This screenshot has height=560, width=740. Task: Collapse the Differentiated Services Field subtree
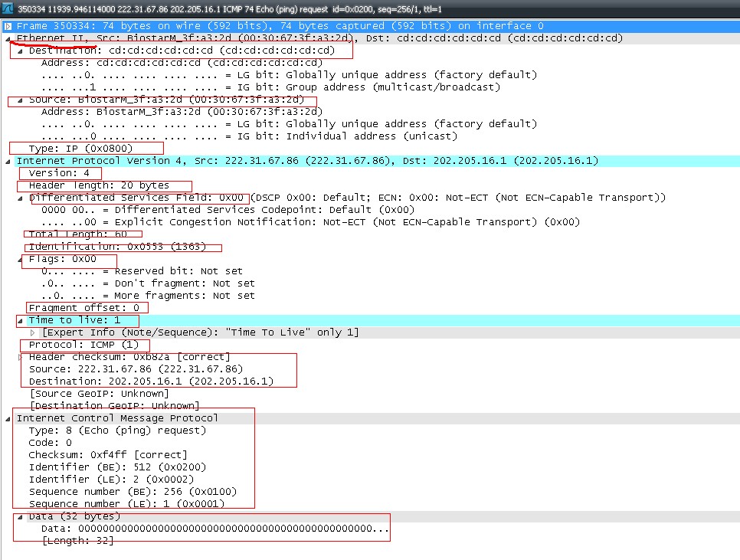click(x=18, y=197)
